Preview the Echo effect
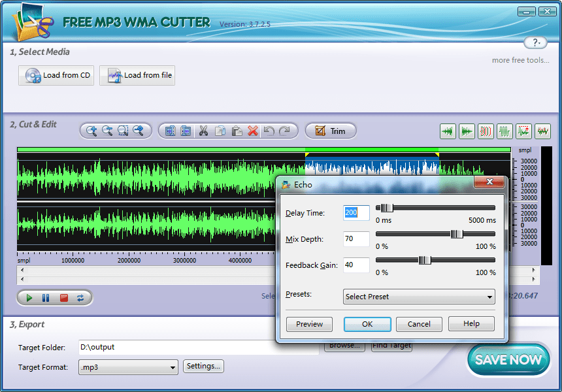The image size is (562, 392). coord(309,323)
